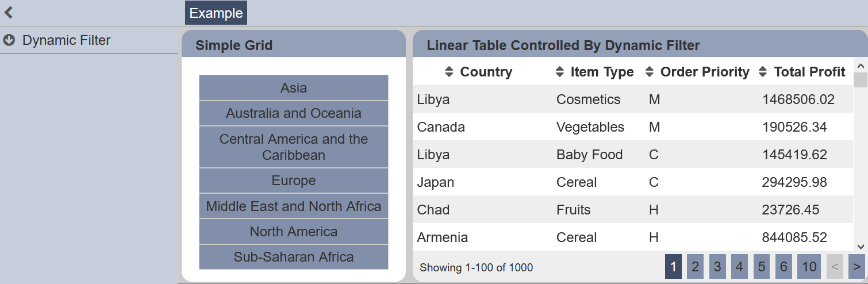Screen dimensions: 868x284
Task: Click the table scrollbar up arrow
Action: point(861,66)
